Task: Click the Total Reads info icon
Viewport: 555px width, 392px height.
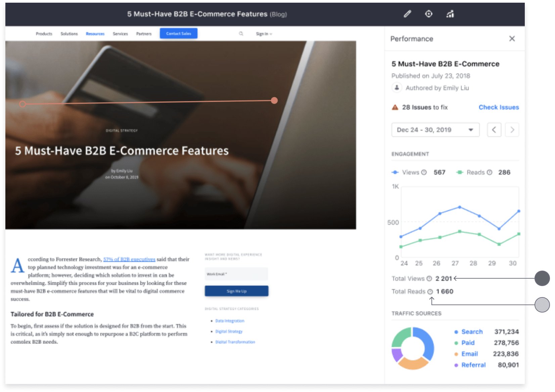Action: pos(430,292)
